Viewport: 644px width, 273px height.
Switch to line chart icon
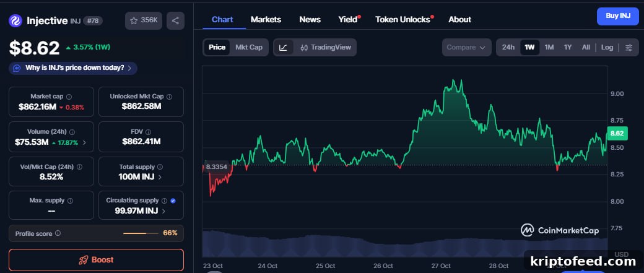(283, 47)
